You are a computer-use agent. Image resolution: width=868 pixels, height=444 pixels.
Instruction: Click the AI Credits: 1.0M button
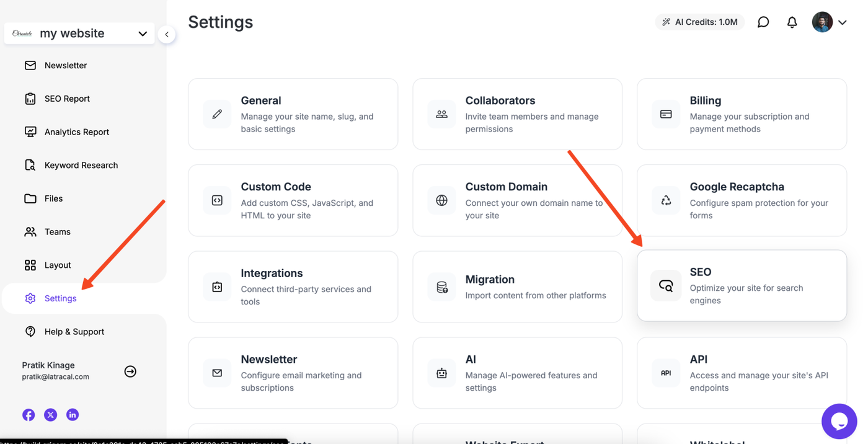point(699,22)
